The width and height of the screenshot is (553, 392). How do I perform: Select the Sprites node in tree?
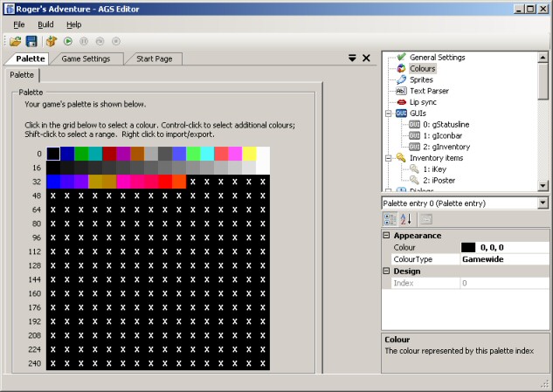point(421,79)
